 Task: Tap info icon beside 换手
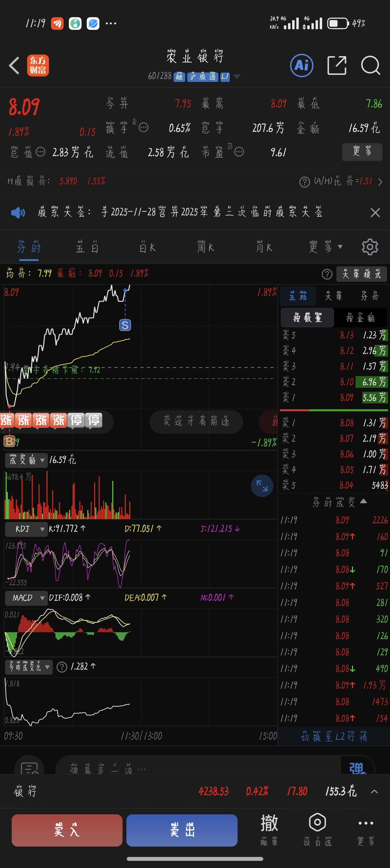click(x=143, y=128)
